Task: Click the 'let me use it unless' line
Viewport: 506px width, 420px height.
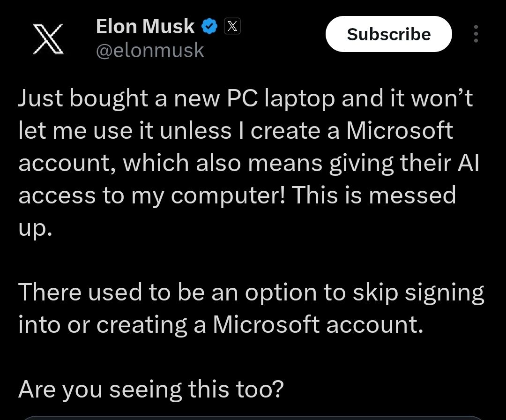Action: 236,131
